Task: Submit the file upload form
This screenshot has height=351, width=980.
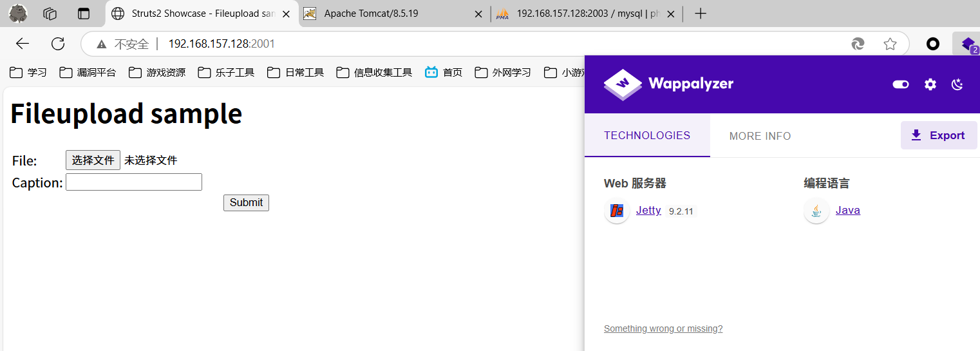Action: (x=246, y=203)
